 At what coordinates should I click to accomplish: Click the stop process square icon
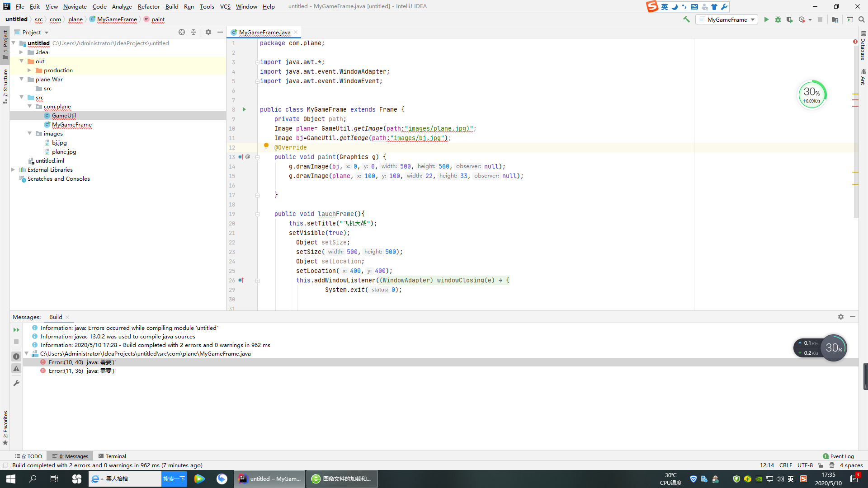(x=820, y=19)
